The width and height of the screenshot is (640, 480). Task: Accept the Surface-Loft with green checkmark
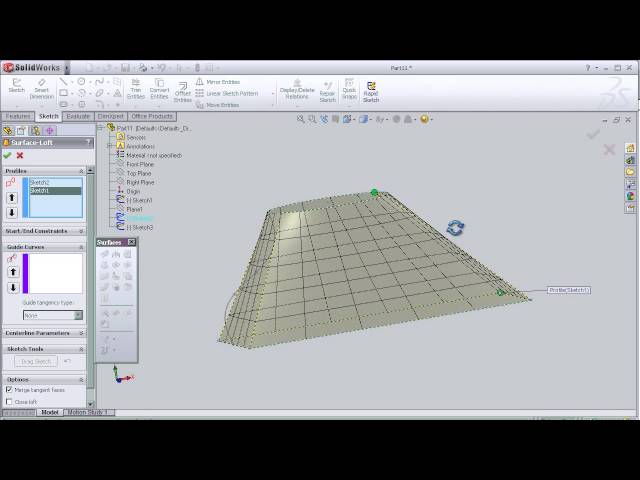tap(7, 156)
